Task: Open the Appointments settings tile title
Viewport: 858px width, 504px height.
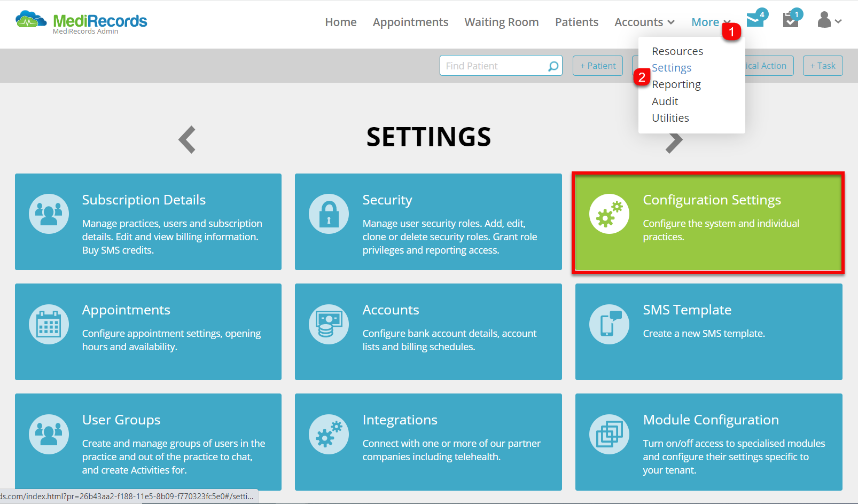Action: click(x=126, y=310)
